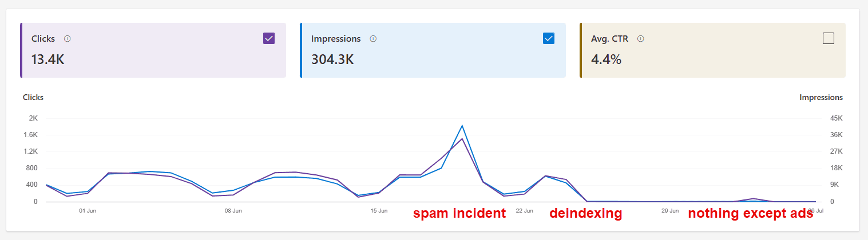The width and height of the screenshot is (868, 240).
Task: Click the 29 Jun date label
Action: pyautogui.click(x=670, y=211)
